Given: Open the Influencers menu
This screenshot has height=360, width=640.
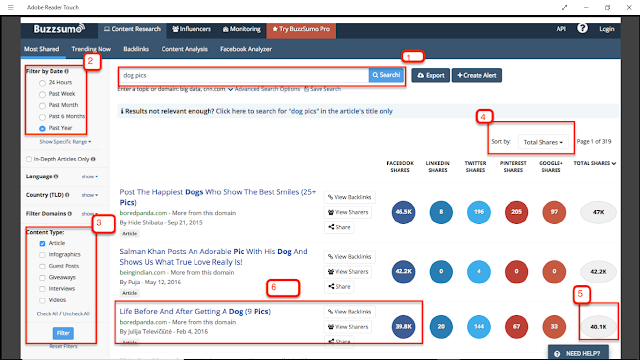Looking at the screenshot, I should click(191, 29).
